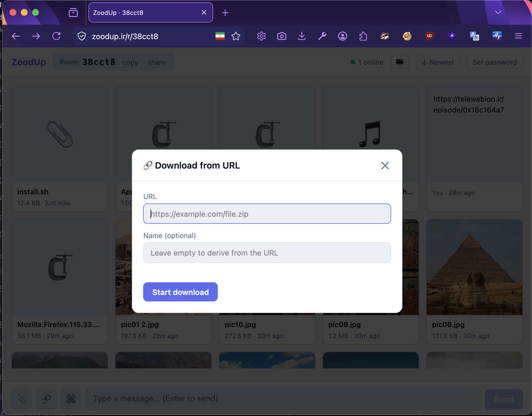Open the Mozilla.Firefox archive file card
The width and height of the screenshot is (532, 416).
60,282
